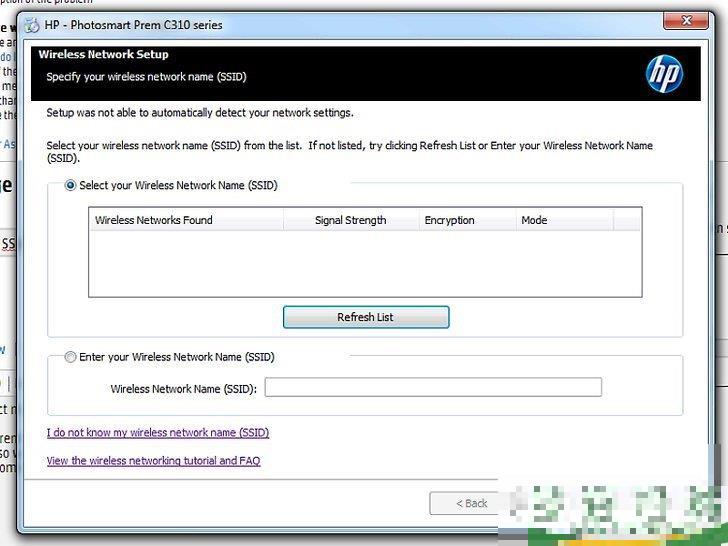The width and height of the screenshot is (728, 546).
Task: Open 'I do not know my wireless network name' link
Action: tap(158, 433)
